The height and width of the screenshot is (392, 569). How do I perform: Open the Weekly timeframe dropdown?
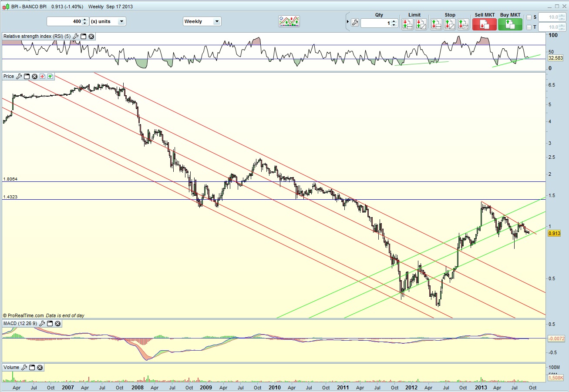click(x=202, y=21)
